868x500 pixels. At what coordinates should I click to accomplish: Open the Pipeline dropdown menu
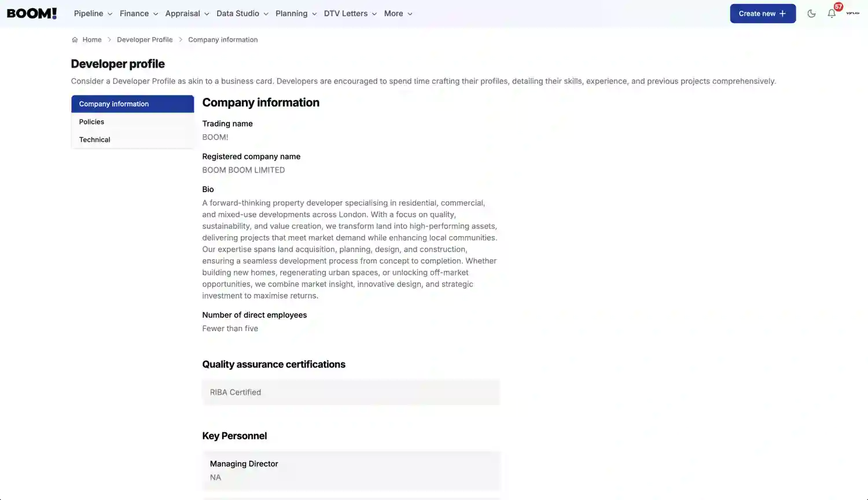tap(93, 13)
